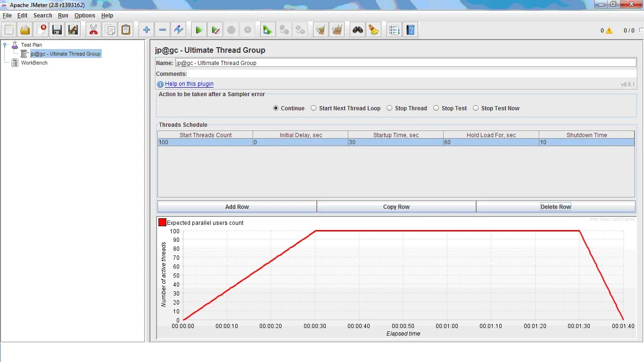Collapse the Test Plan tree node
This screenshot has width=644, height=362.
5,45
